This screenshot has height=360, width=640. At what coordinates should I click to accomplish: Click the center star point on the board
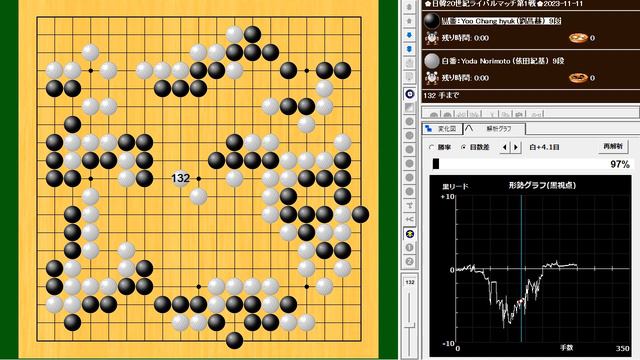pyautogui.click(x=198, y=178)
